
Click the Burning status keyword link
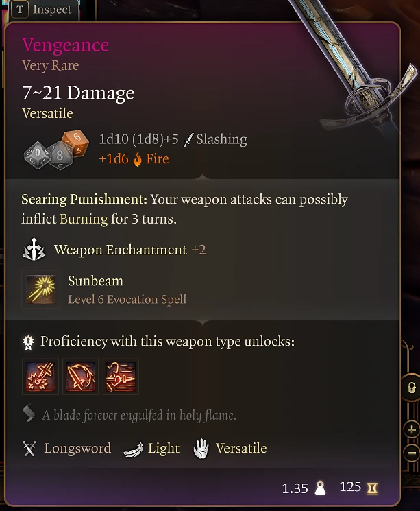[x=84, y=219]
